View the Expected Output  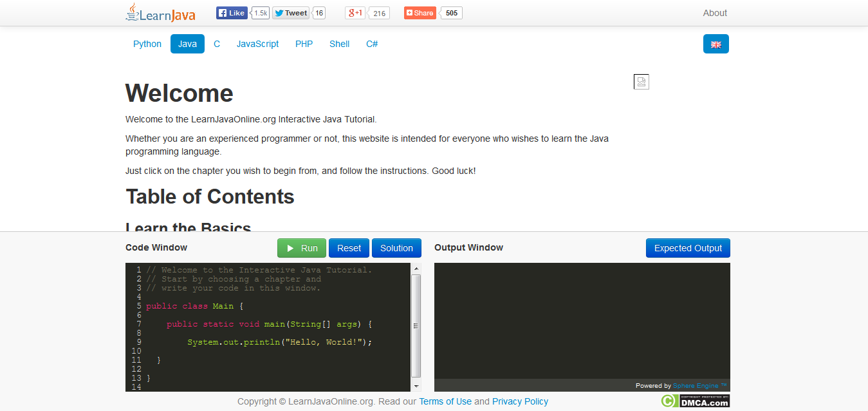pyautogui.click(x=688, y=248)
